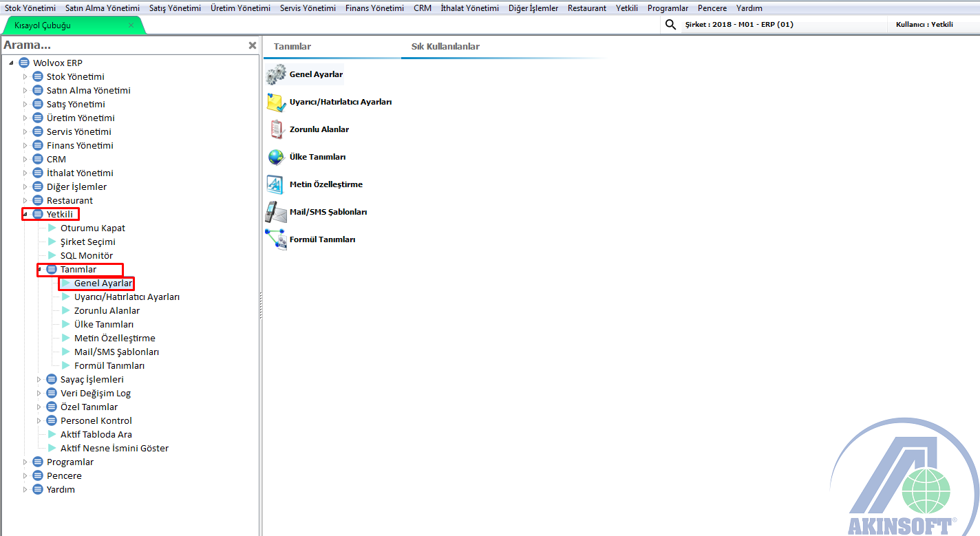
Task: Click the Stok Yönetimi tree node icon
Action: coord(38,76)
